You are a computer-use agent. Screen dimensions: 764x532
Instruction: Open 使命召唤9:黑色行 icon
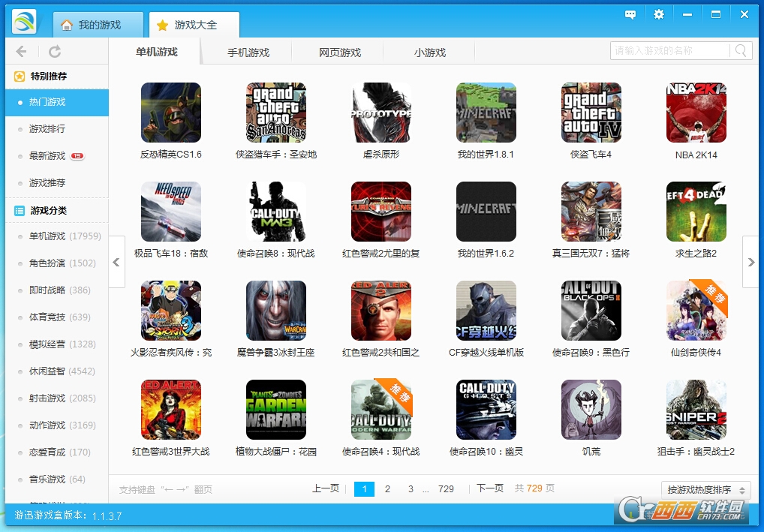coord(591,311)
